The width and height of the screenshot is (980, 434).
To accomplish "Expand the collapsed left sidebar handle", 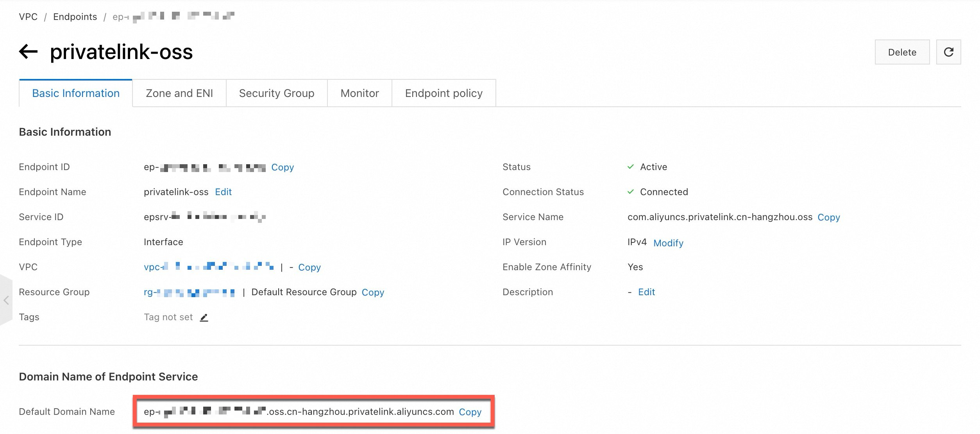I will click(6, 300).
